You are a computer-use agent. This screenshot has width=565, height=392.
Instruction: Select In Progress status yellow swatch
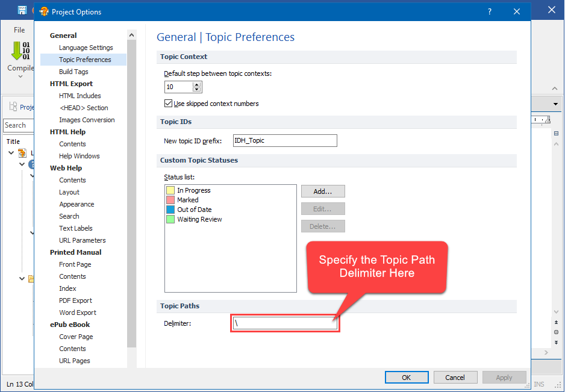pos(170,190)
